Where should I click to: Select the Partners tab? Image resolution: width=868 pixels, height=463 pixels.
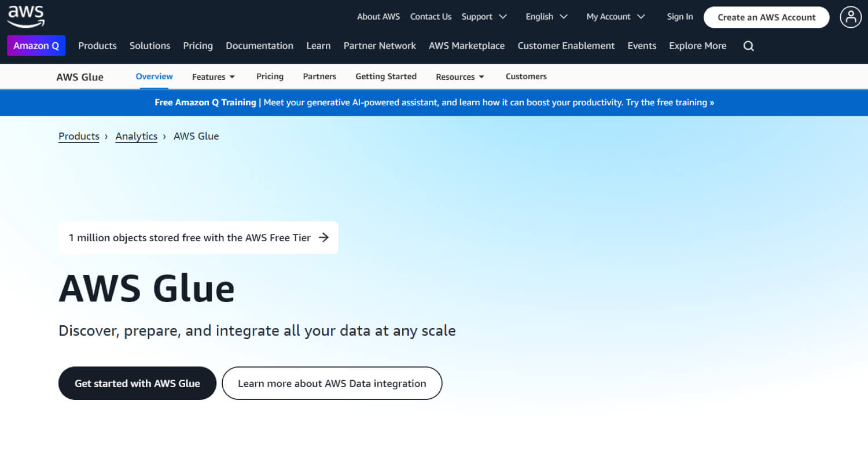(x=319, y=76)
